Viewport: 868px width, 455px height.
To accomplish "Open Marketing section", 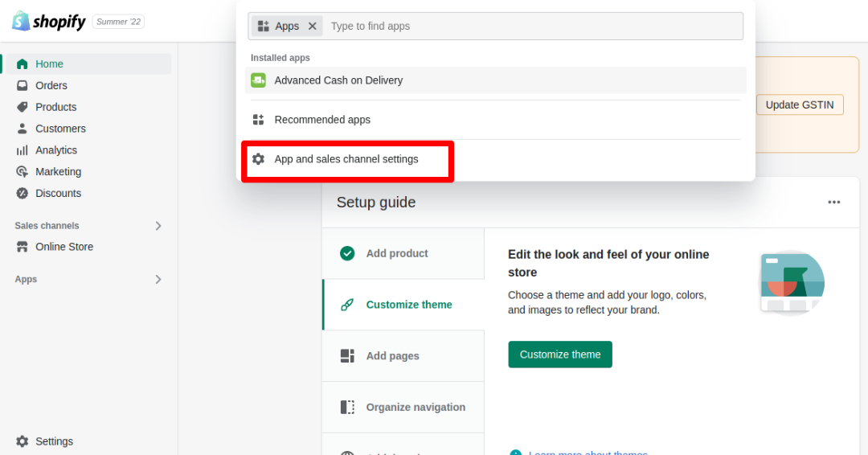I will point(87,171).
